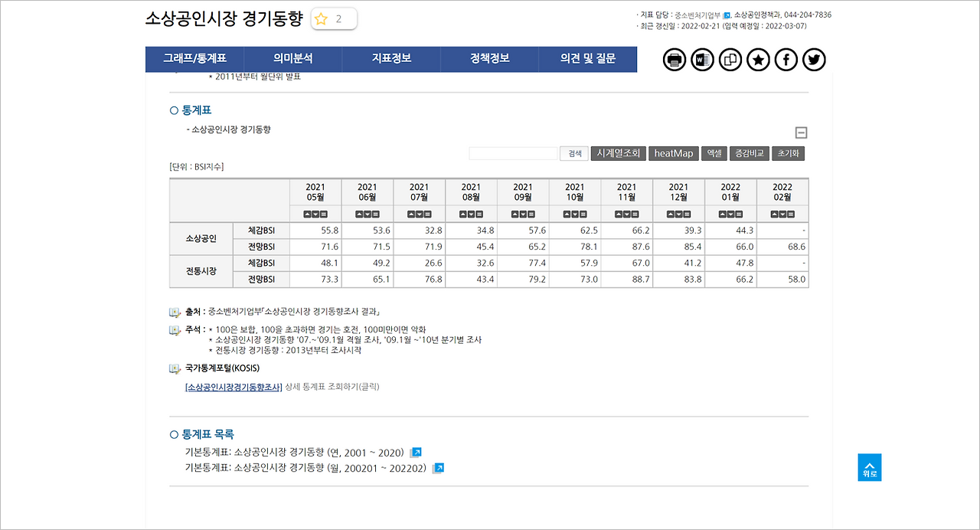Select 전통시장 row header
The height and width of the screenshot is (530, 980).
(201, 271)
